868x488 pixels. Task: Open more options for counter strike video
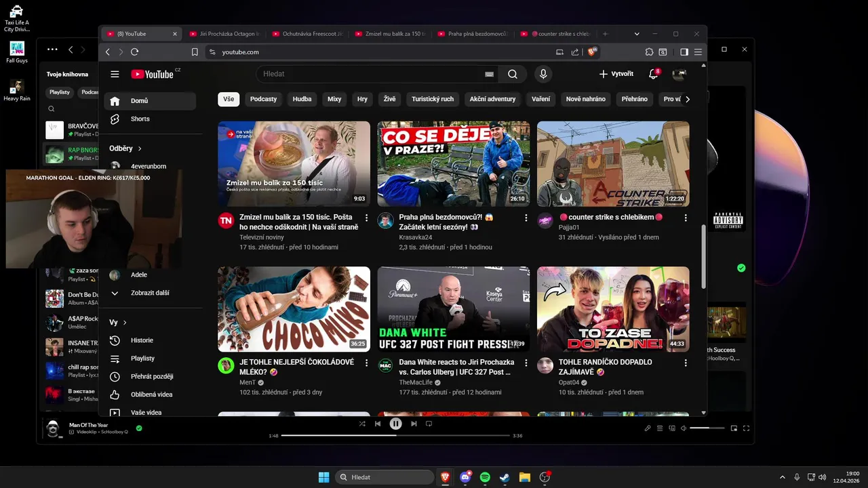click(x=686, y=218)
